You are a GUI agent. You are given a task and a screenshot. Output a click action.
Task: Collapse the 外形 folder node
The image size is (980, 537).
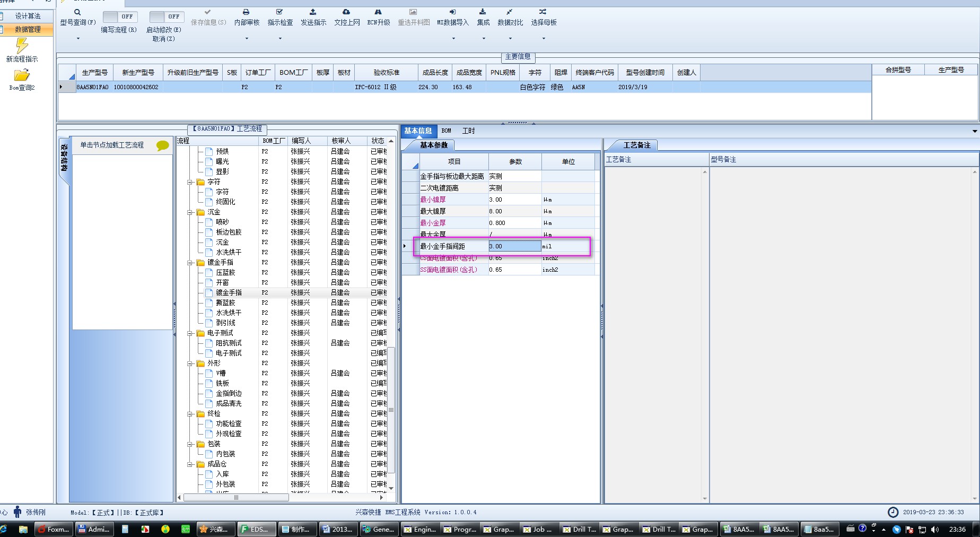(x=190, y=363)
